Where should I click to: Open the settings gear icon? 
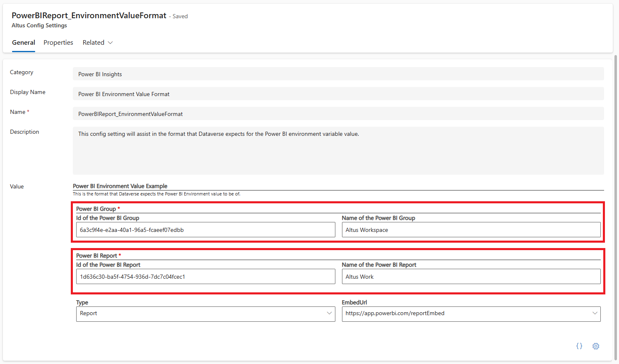[x=596, y=346]
